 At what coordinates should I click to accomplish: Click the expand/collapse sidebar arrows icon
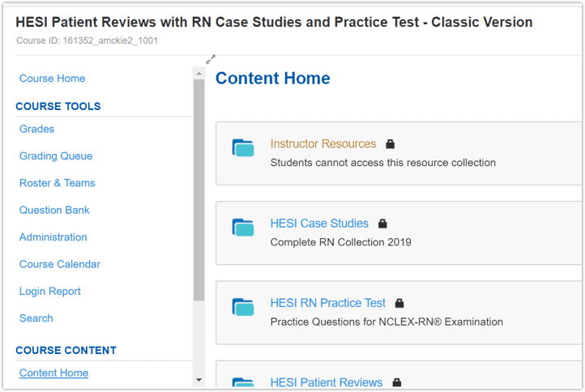pyautogui.click(x=211, y=59)
